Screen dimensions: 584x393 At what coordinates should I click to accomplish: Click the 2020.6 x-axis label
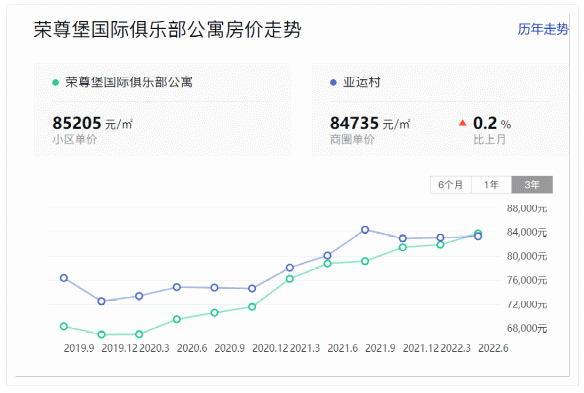click(192, 348)
